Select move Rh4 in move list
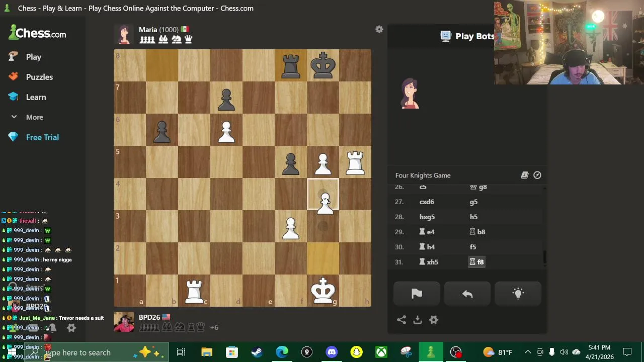644x362 pixels. point(427,247)
